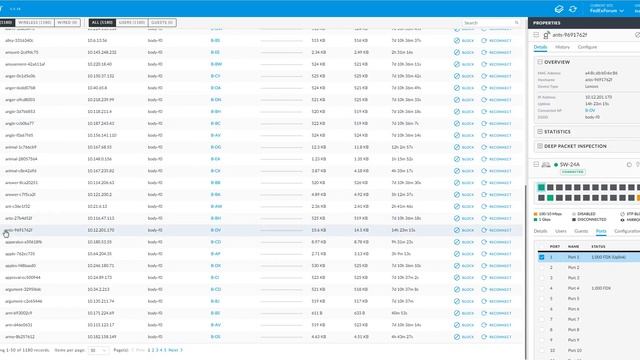
Task: Click the search magnifier icon
Action: coord(517,22)
